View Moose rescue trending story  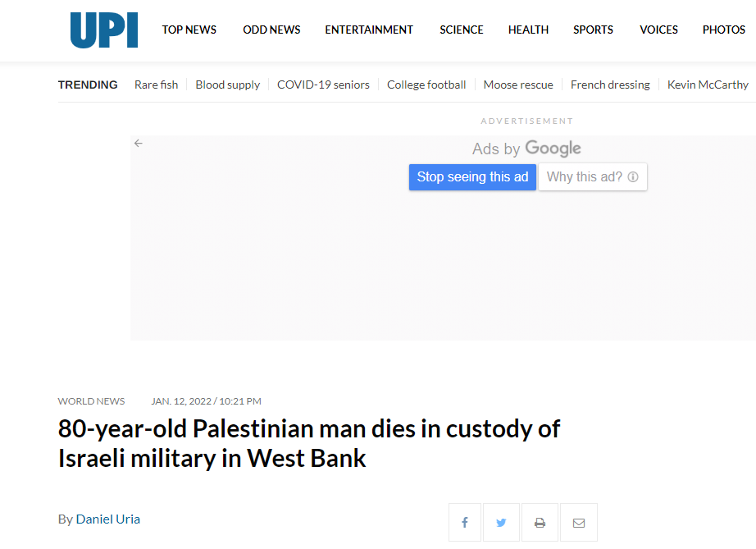click(518, 85)
